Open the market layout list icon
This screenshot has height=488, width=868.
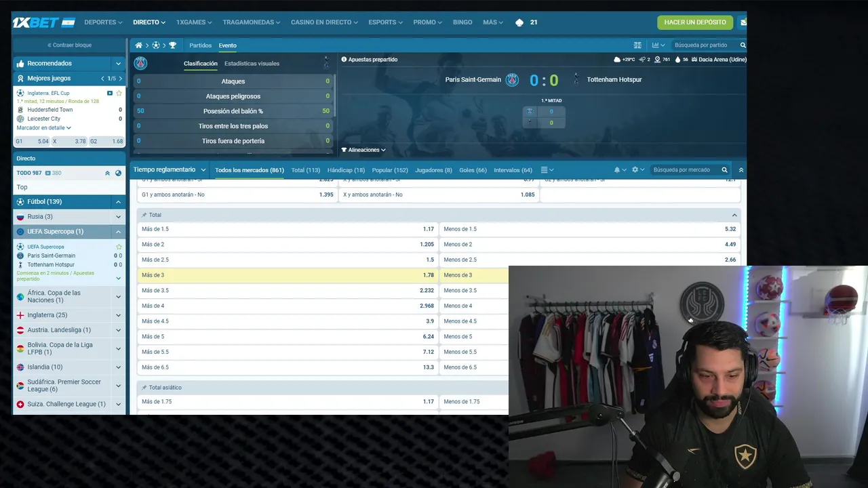coord(547,170)
